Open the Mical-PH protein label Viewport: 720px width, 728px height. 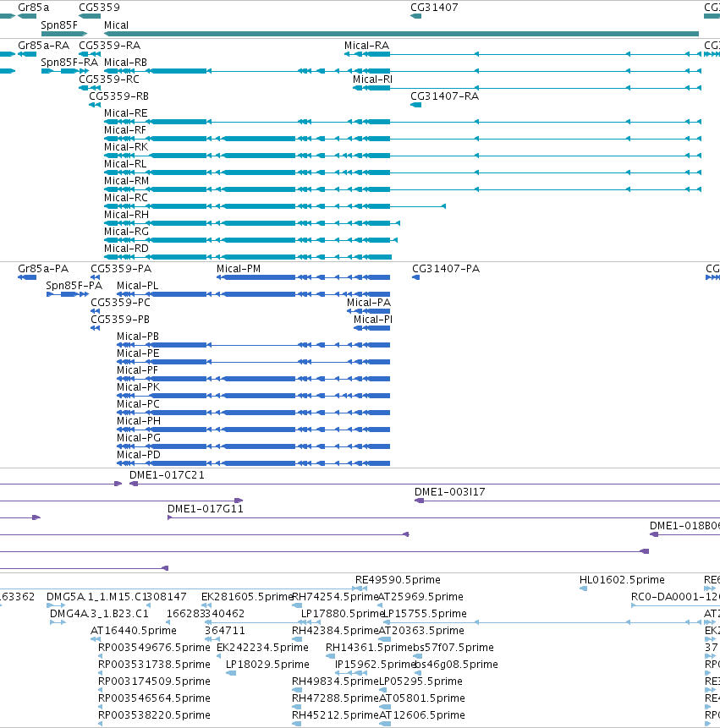139,421
